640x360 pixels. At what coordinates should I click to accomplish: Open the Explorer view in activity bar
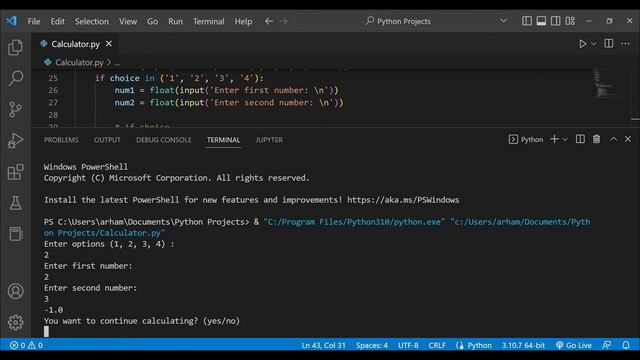(16, 47)
